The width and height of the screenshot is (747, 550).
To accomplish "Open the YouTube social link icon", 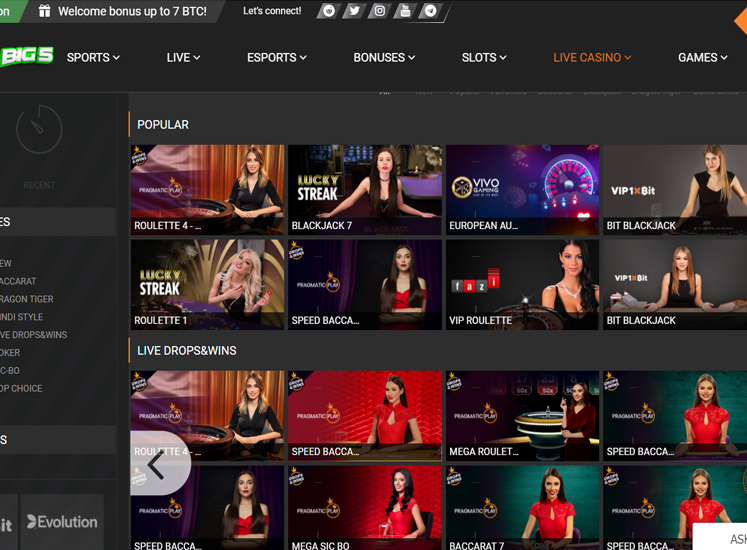I will 405,11.
